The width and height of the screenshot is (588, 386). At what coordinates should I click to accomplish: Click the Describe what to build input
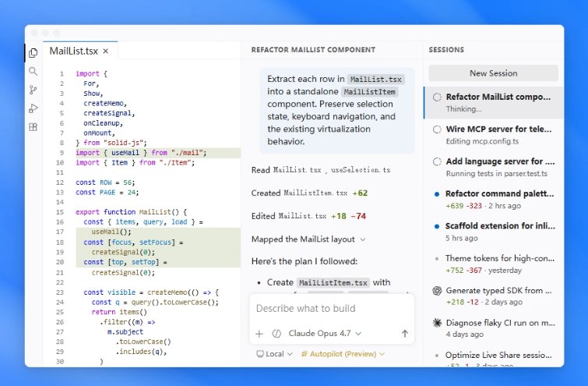click(x=332, y=309)
